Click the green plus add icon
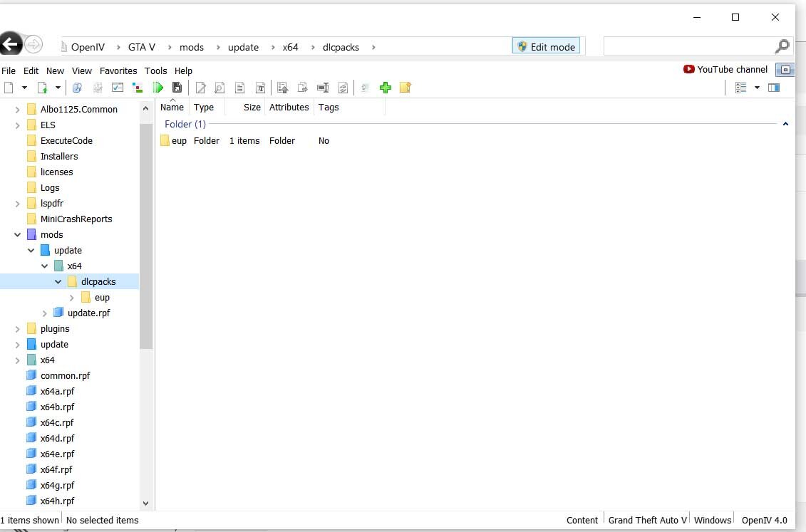Image resolution: width=806 pixels, height=532 pixels. coord(386,88)
